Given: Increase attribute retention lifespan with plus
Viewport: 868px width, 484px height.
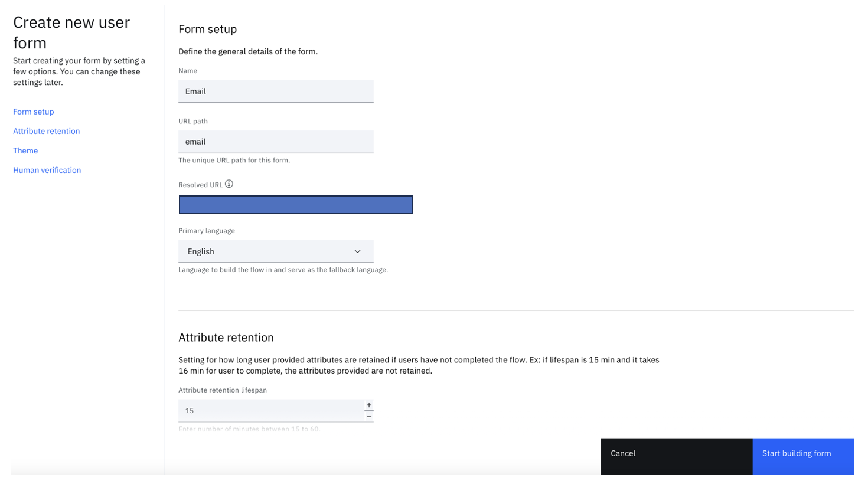Looking at the screenshot, I should pos(369,405).
